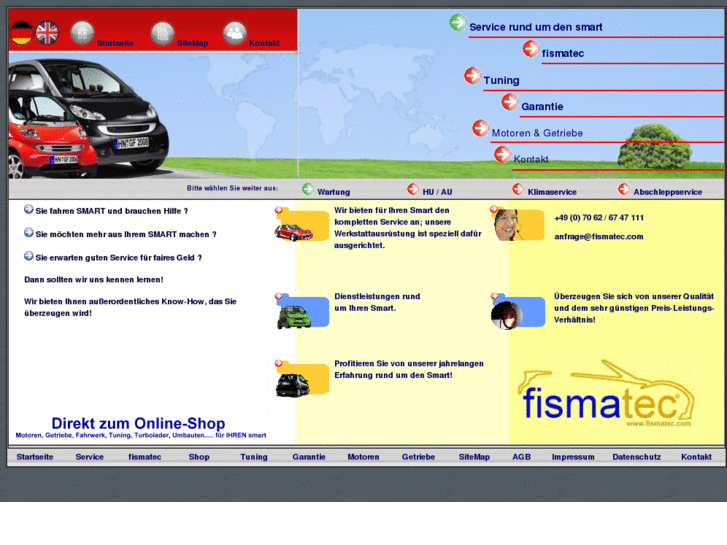The height and width of the screenshot is (545, 727).
Task: Open Tuning in the footer navigation
Action: (x=254, y=457)
